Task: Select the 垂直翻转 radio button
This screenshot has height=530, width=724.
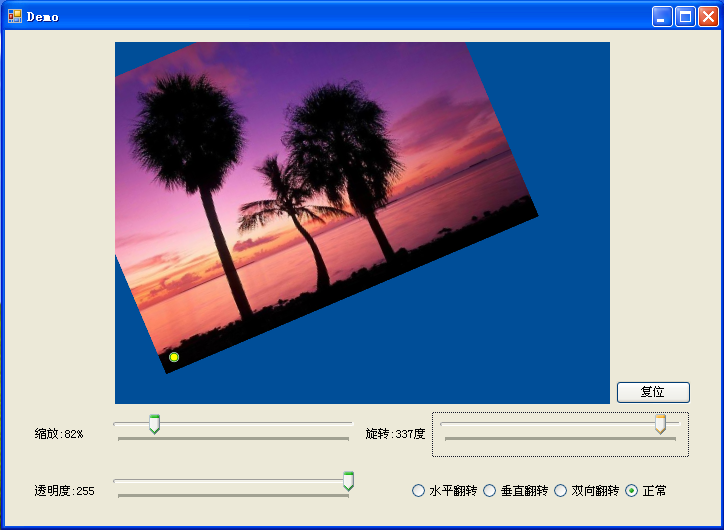Action: coord(490,491)
